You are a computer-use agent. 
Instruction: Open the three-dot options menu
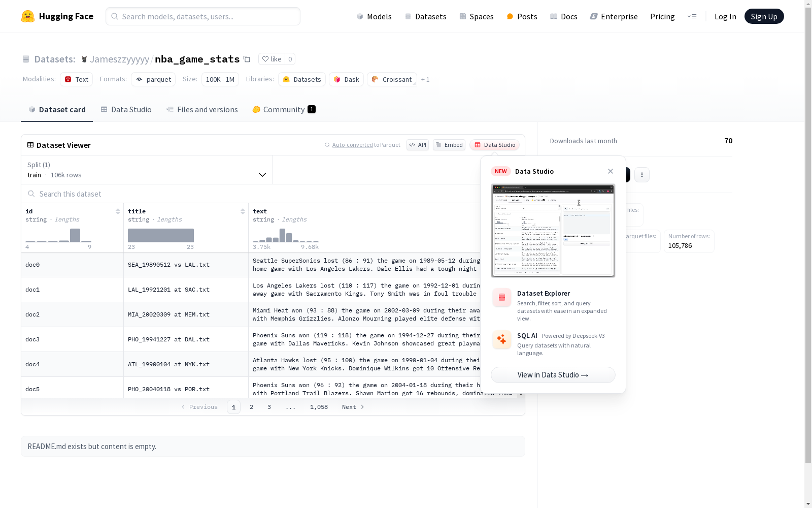pos(642,175)
